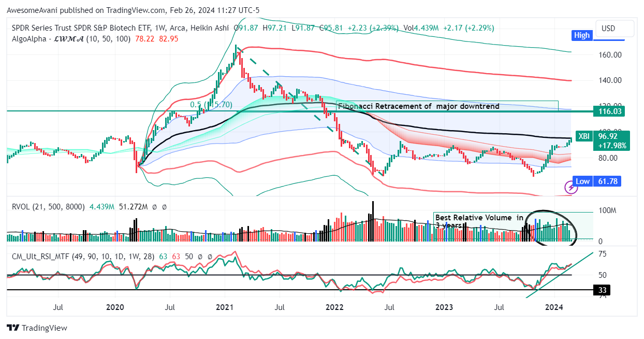This screenshot has width=644, height=339.
Task: Click the 2024 time axis label
Action: coord(554,307)
